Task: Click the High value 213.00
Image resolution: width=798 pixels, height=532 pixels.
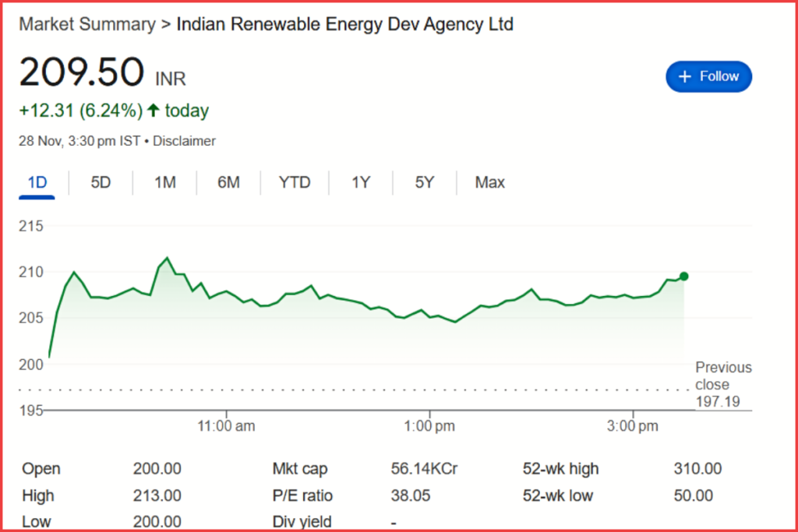Action: [x=157, y=495]
